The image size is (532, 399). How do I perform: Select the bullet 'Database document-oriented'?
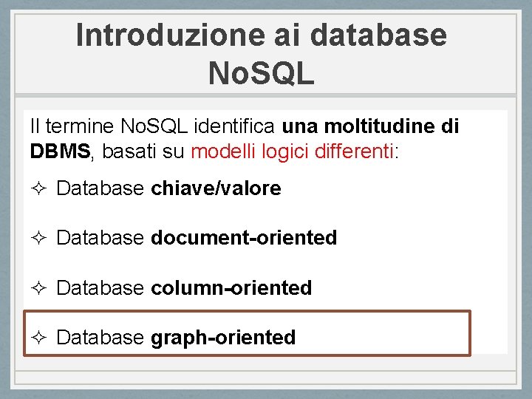pos(197,237)
